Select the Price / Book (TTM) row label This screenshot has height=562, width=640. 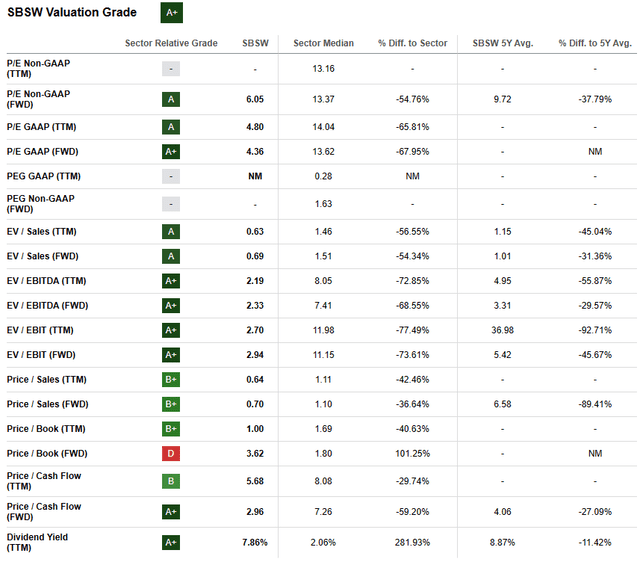click(46, 429)
